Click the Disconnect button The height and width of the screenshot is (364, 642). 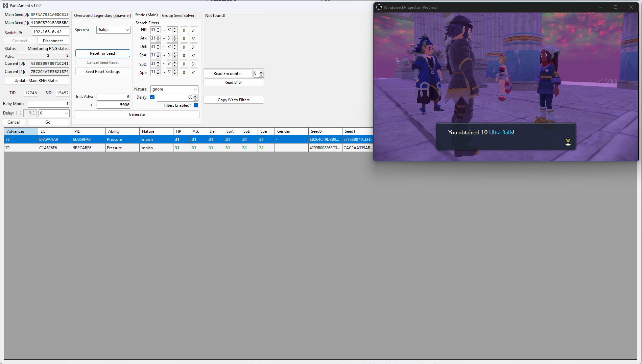click(x=53, y=41)
